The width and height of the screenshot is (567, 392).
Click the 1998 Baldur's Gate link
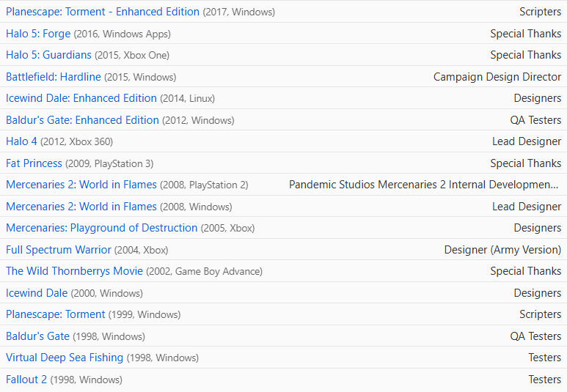tap(37, 336)
